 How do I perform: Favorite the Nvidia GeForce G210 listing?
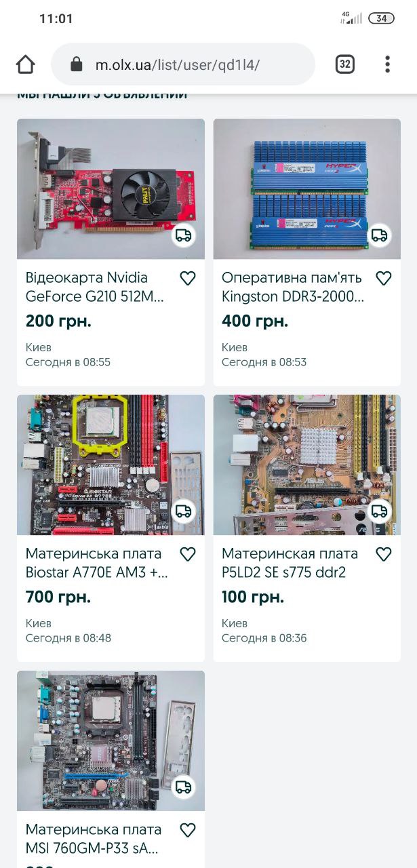click(188, 278)
